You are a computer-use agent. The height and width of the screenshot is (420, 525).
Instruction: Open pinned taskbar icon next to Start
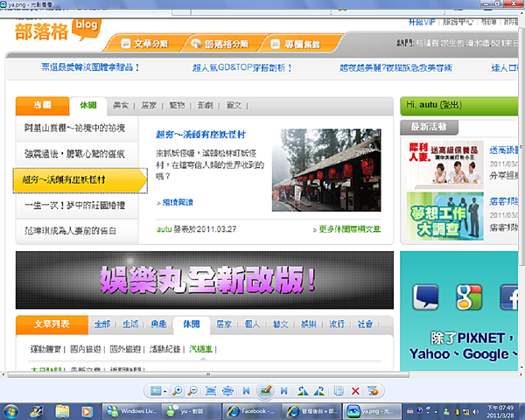coord(36,411)
